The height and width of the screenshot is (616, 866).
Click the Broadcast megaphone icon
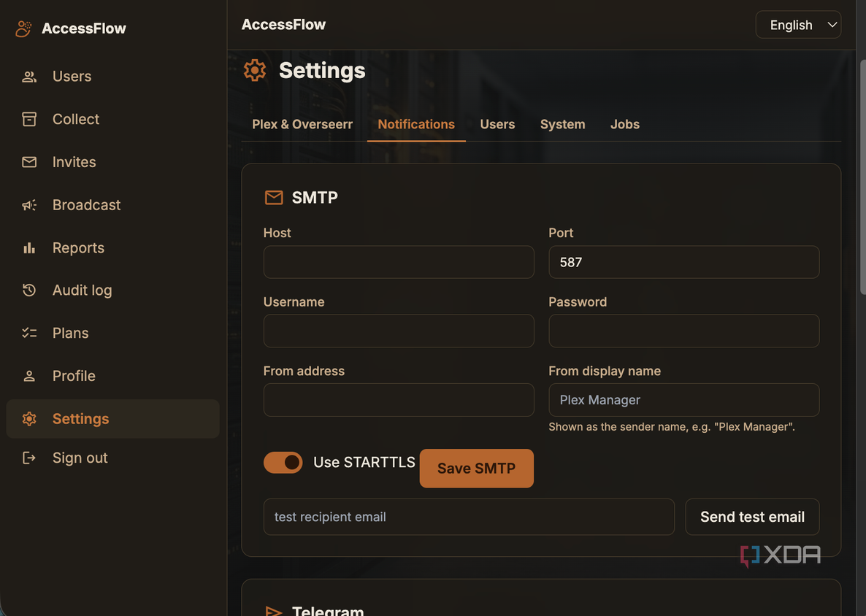click(x=29, y=205)
